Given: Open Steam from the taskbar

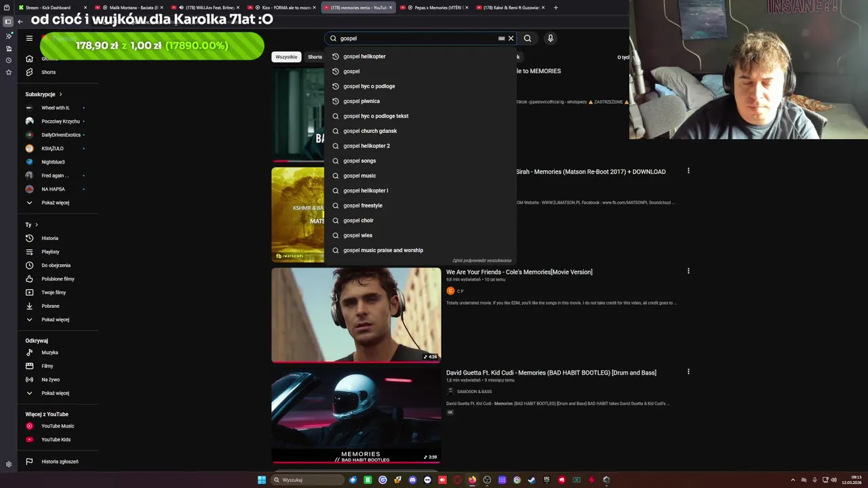Looking at the screenshot, I should pos(532,480).
